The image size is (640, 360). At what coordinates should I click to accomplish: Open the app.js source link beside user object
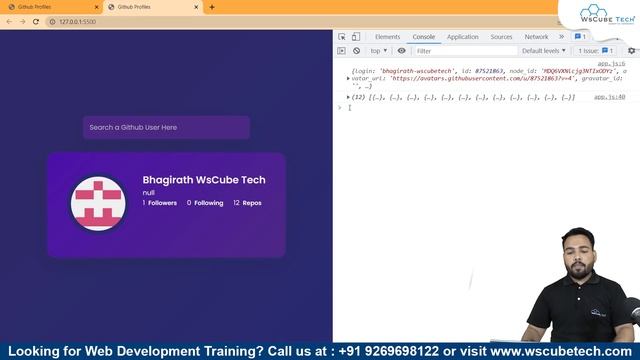tap(611, 64)
